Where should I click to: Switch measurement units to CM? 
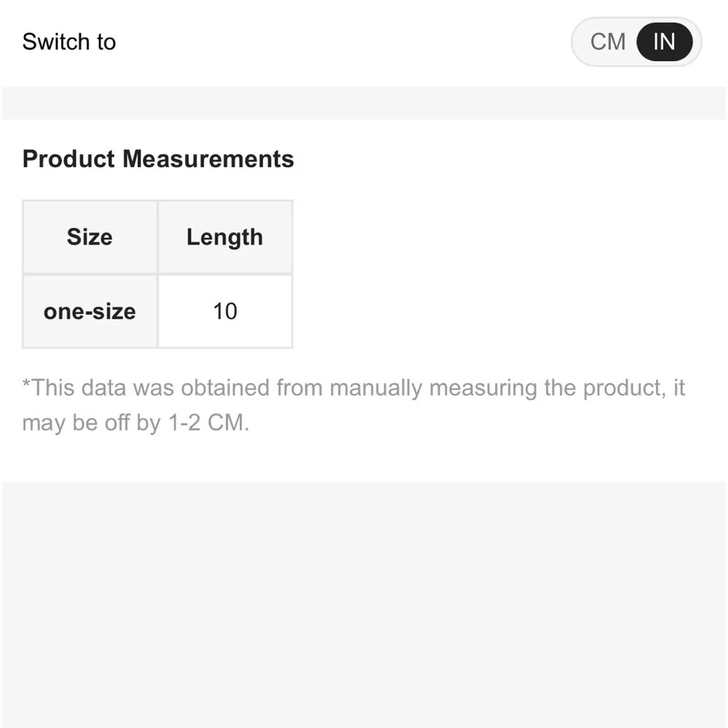pos(608,42)
